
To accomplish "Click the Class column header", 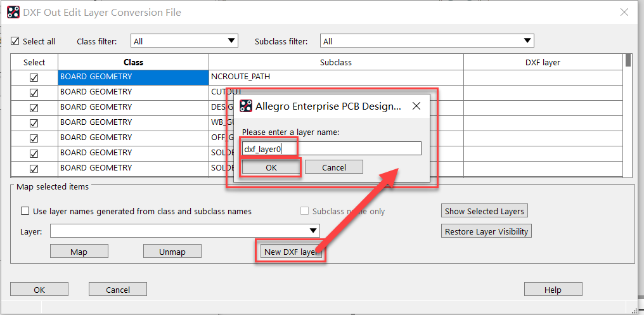I will click(x=134, y=62).
